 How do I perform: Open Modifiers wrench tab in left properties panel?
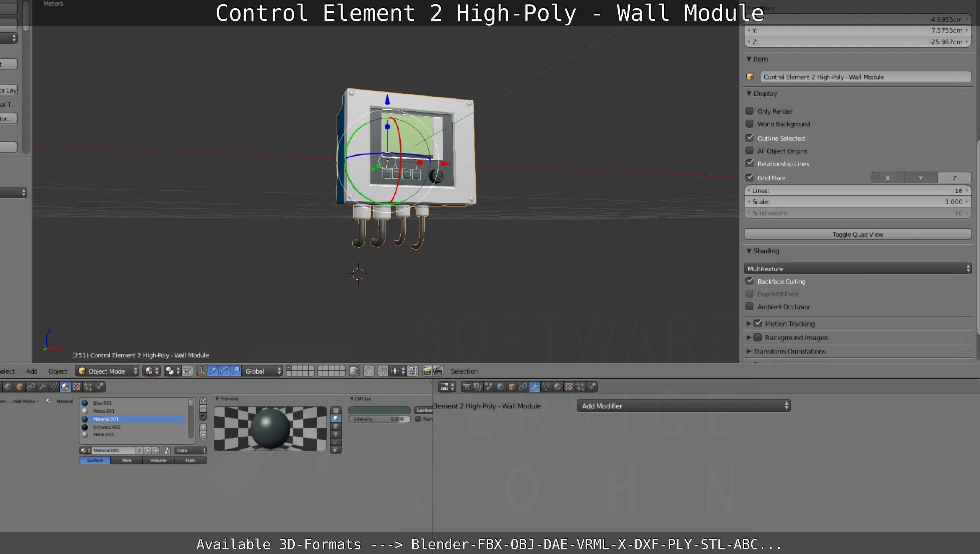point(42,387)
